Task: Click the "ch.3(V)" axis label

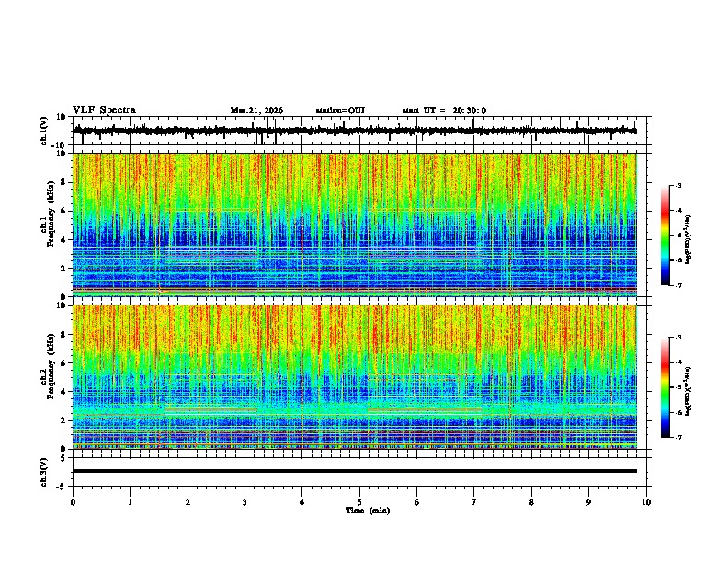Action: tap(44, 472)
